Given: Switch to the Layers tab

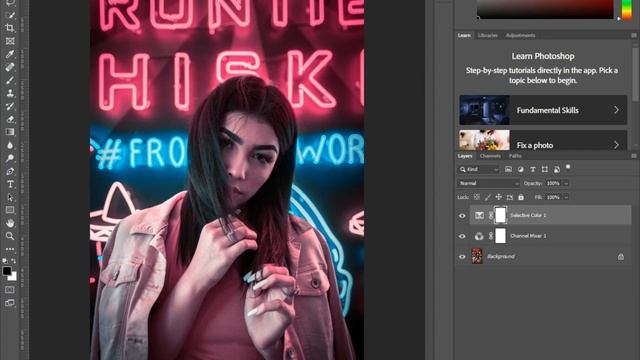Looking at the screenshot, I should point(464,156).
